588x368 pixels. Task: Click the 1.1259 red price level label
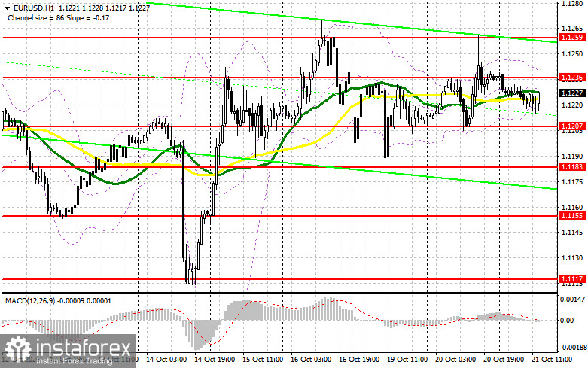(x=572, y=38)
